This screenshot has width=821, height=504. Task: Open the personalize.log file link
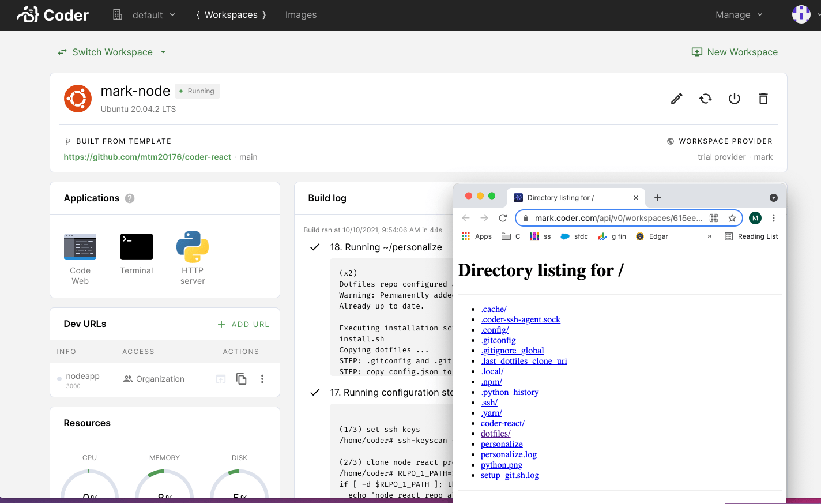tap(509, 454)
